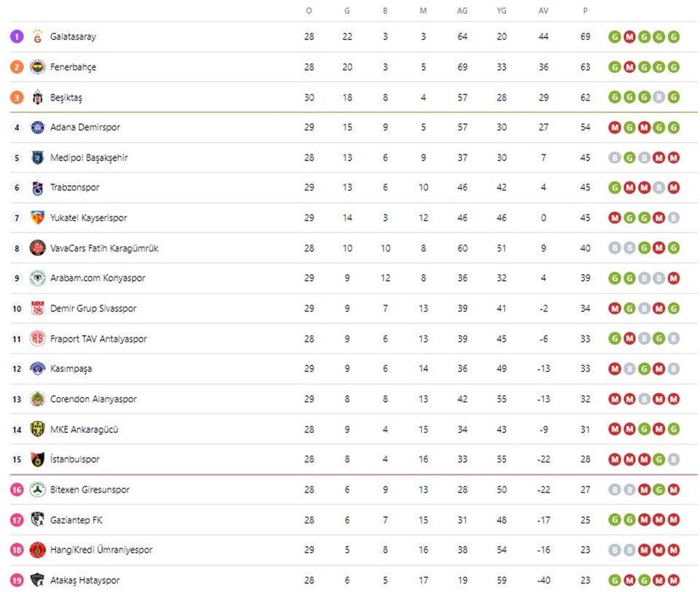The width and height of the screenshot is (700, 592).
Task: Click the Trabzonspor team logo
Action: pyautogui.click(x=37, y=187)
